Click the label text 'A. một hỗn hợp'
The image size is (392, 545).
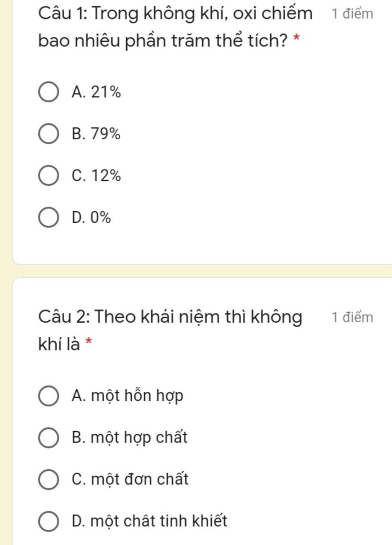127,396
